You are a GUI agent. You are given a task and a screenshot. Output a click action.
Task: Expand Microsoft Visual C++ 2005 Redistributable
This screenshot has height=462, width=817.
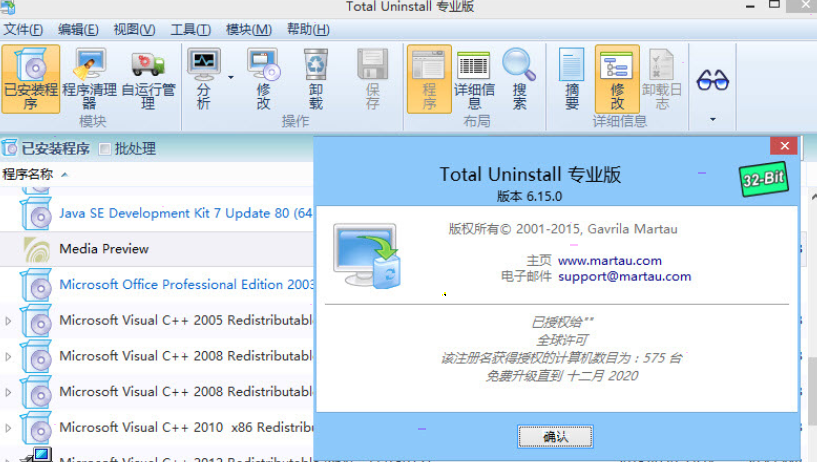[x=8, y=321]
